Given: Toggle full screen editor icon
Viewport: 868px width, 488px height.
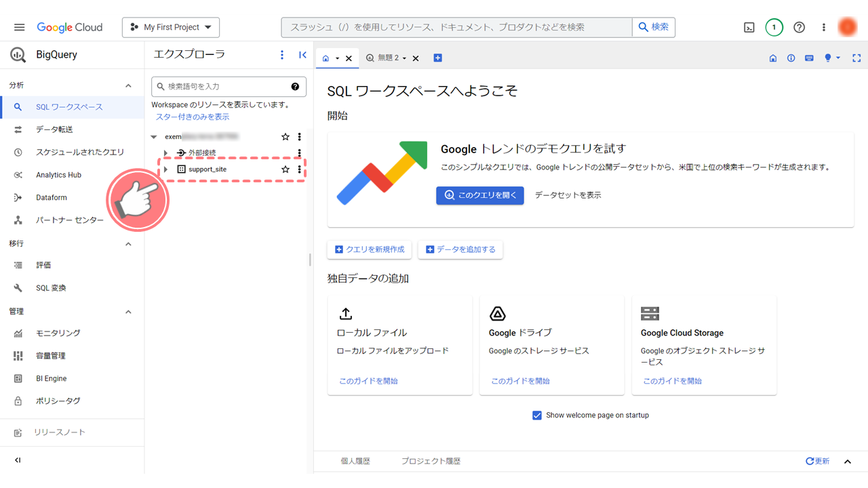Looking at the screenshot, I should click(x=856, y=58).
